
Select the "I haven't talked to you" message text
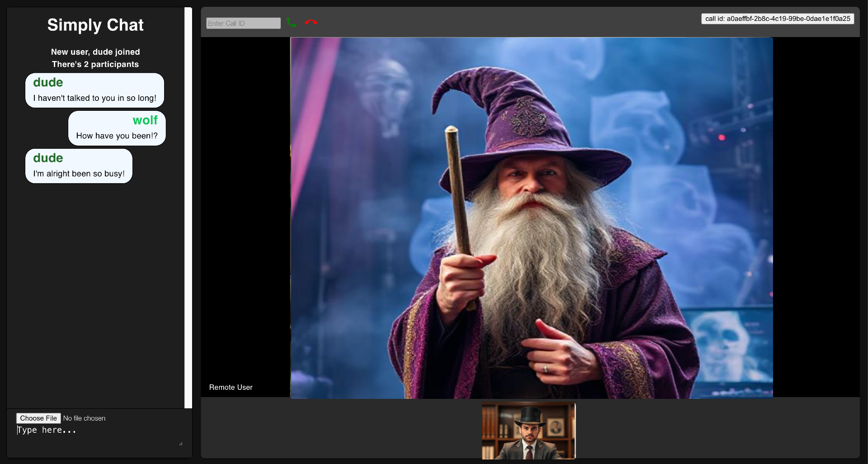(x=94, y=98)
